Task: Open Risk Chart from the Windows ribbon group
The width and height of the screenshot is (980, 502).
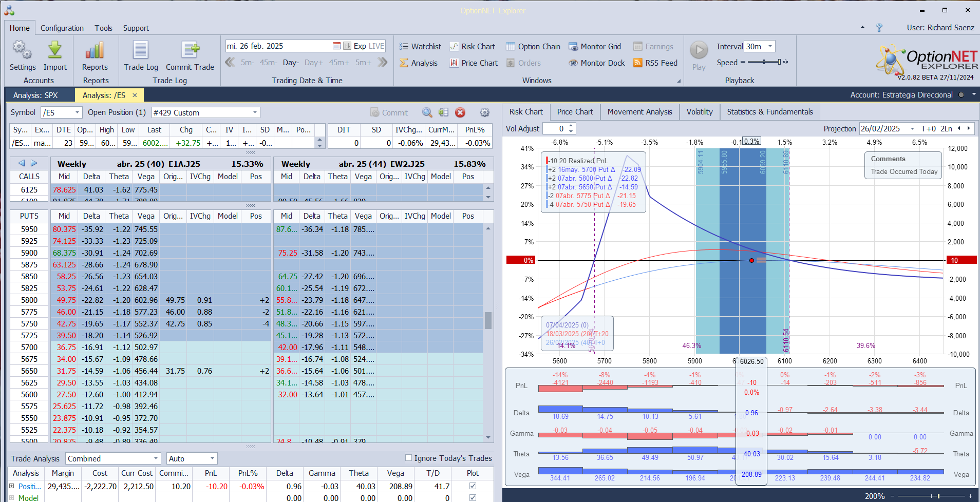Action: point(473,47)
